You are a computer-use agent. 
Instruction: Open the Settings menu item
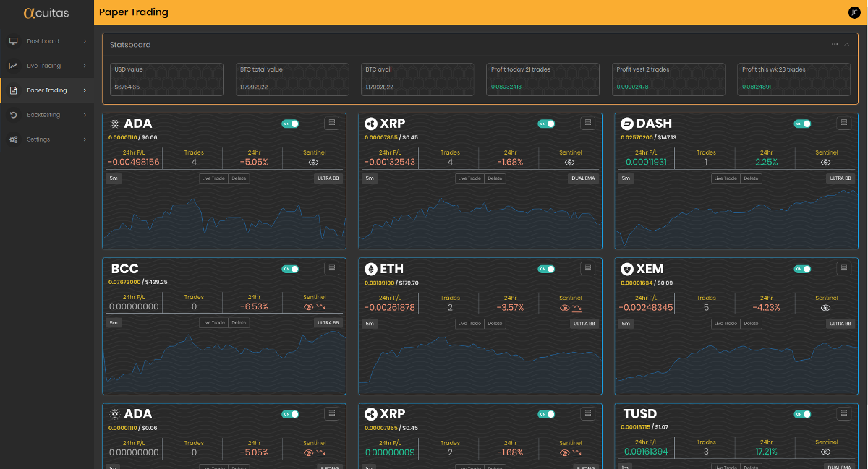point(47,139)
